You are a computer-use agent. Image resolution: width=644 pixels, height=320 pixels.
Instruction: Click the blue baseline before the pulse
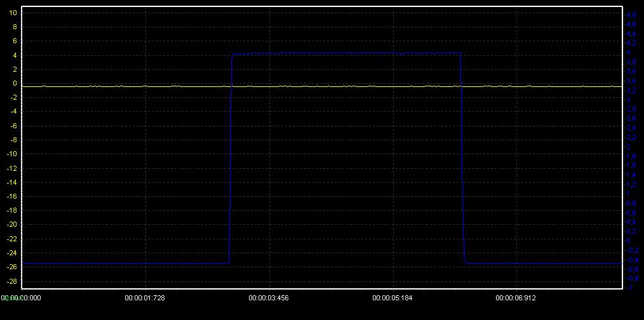127,263
